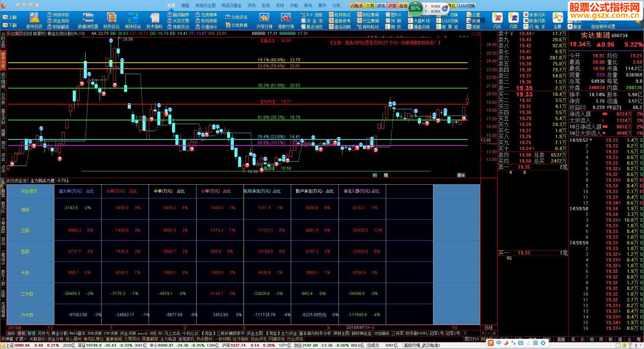
Task: Click the keyboard icon in the IME toolbar
Action: pos(521,343)
